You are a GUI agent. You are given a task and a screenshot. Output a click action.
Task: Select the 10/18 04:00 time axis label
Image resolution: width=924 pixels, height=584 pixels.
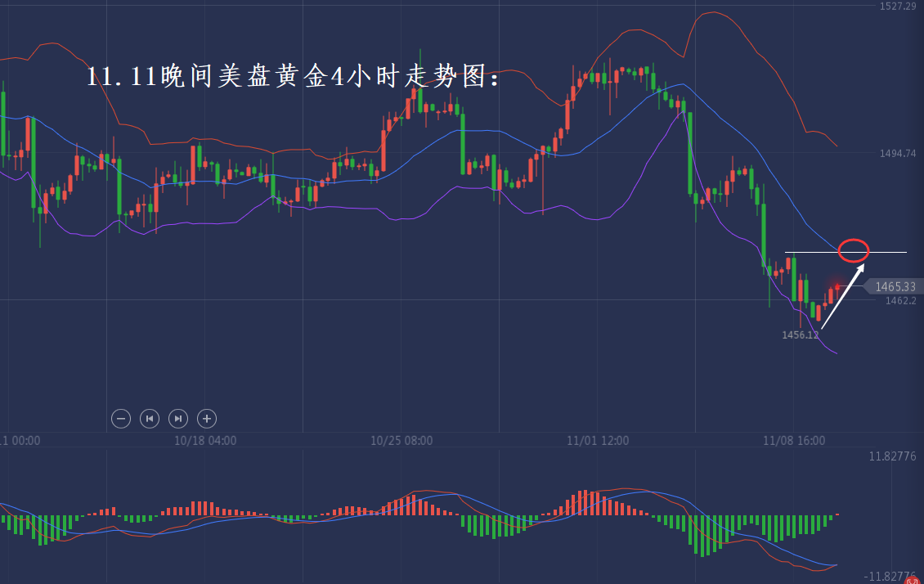pos(205,440)
